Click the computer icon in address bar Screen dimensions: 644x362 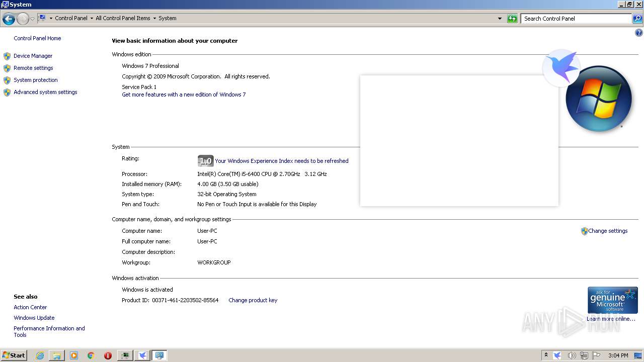coord(42,18)
